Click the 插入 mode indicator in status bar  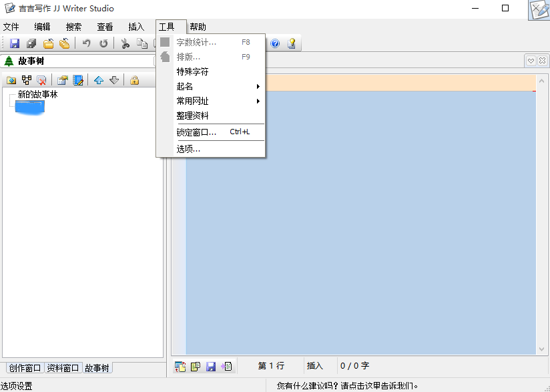(316, 366)
